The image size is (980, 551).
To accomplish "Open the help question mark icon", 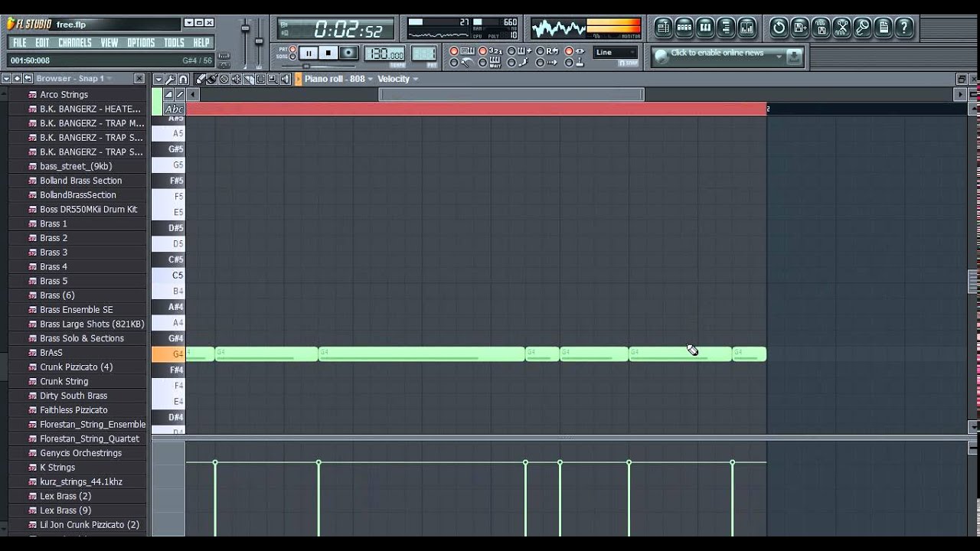I will (x=903, y=28).
